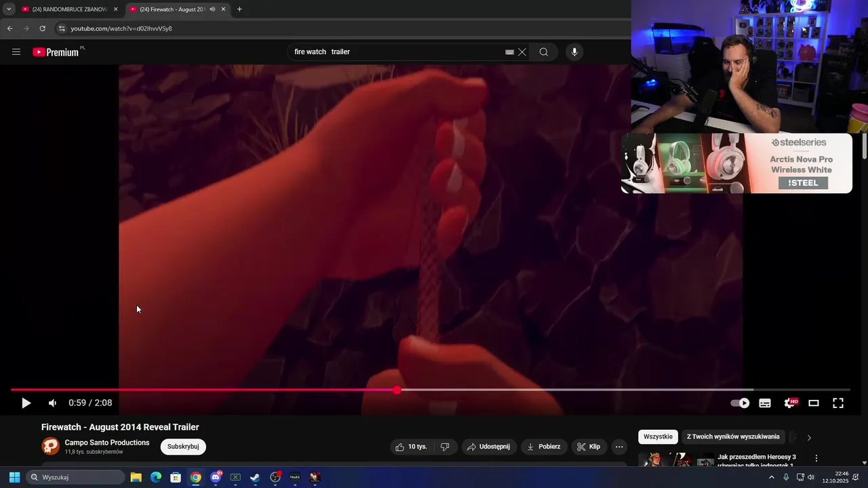Click Firewatch - August 2014 Reveal Trailer title
868x488 pixels.
[x=120, y=427]
